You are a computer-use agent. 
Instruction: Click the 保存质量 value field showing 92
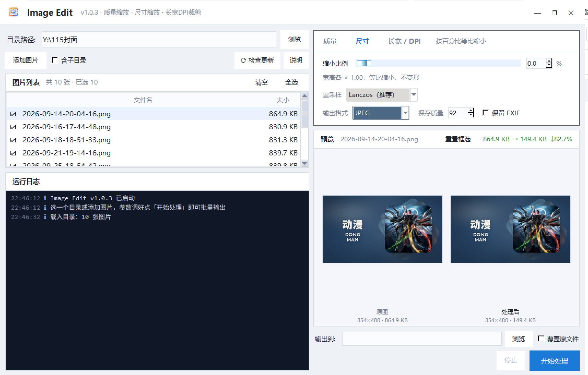458,113
